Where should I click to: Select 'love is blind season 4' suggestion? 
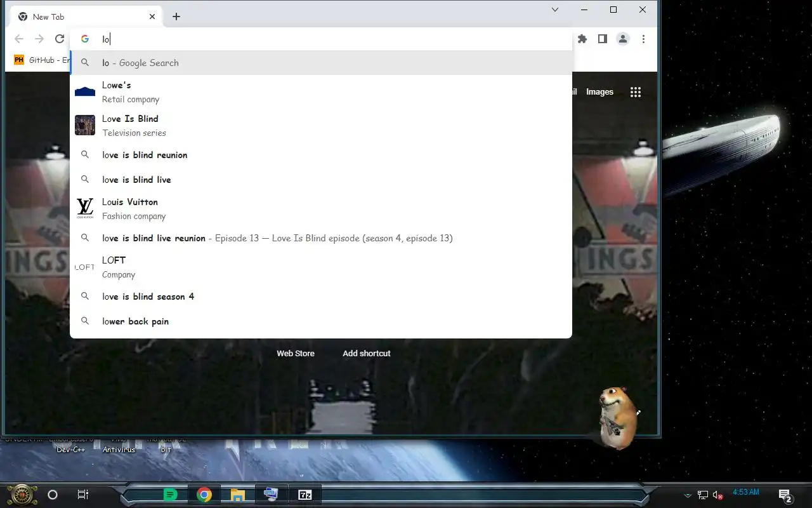(321, 297)
